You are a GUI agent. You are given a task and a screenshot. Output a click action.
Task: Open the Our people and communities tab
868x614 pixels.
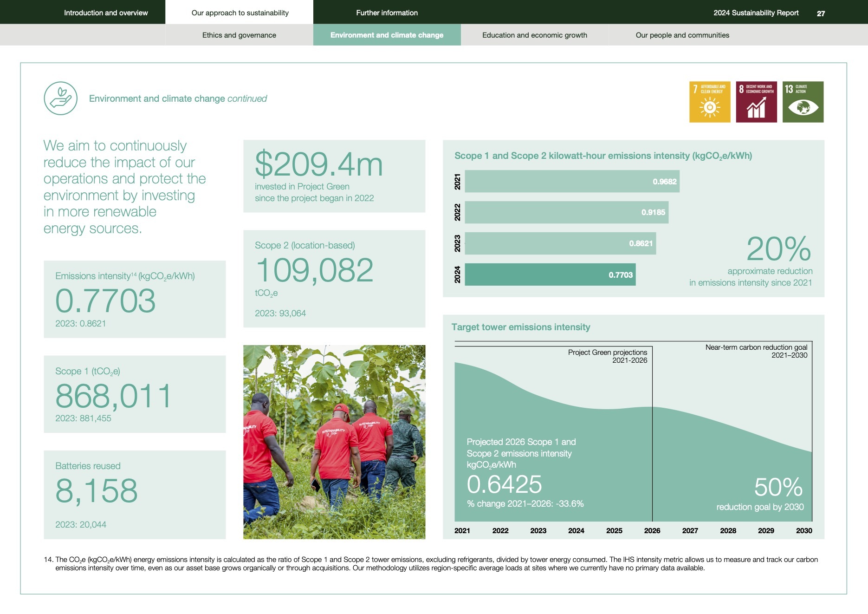[x=682, y=35]
